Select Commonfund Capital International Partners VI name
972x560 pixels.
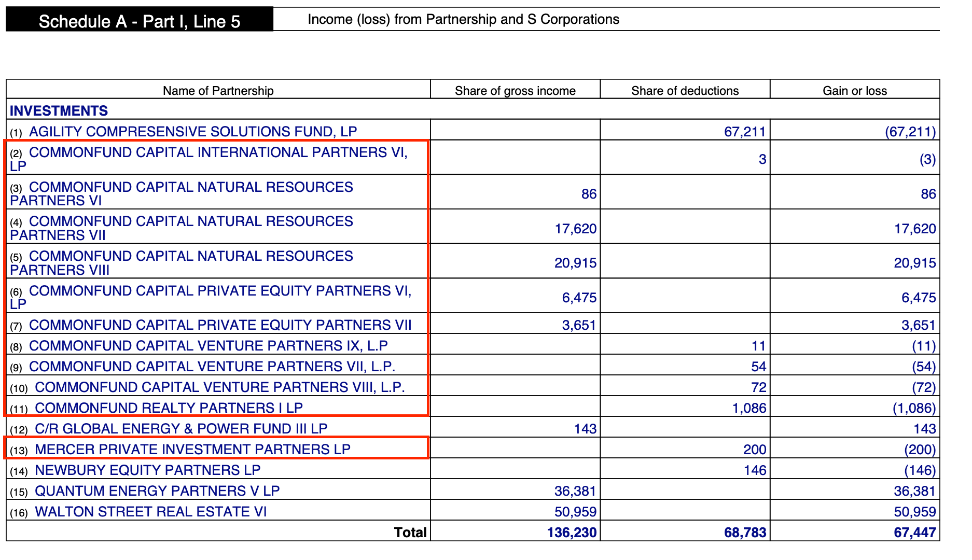pyautogui.click(x=209, y=159)
